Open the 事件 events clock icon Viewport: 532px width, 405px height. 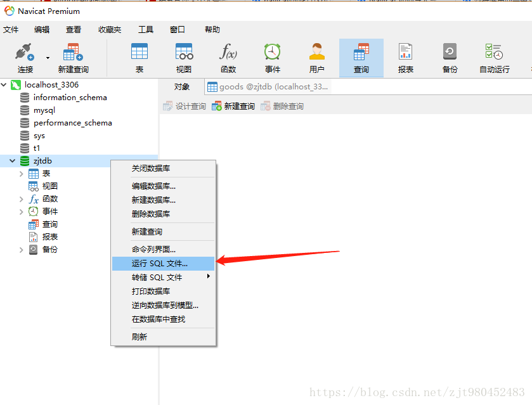click(x=273, y=51)
